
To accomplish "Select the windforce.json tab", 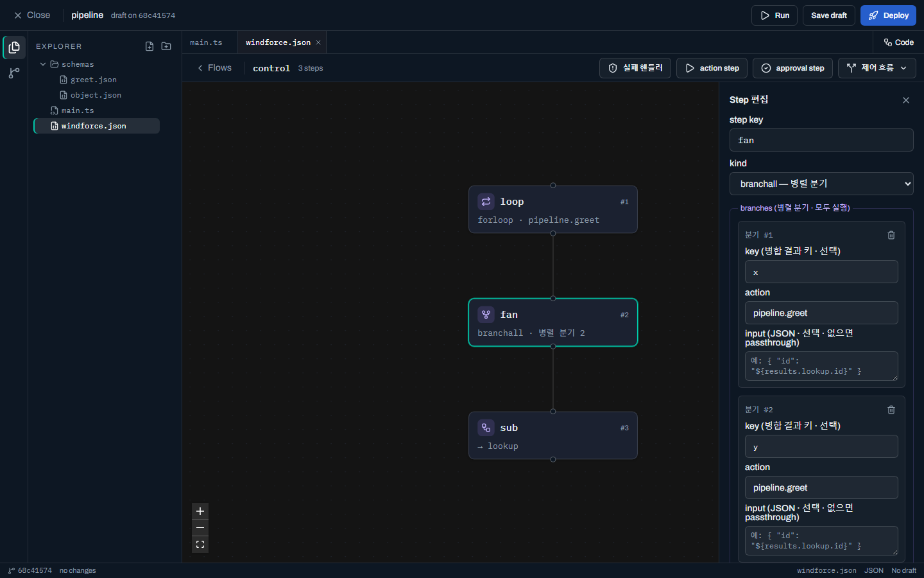I will [278, 42].
